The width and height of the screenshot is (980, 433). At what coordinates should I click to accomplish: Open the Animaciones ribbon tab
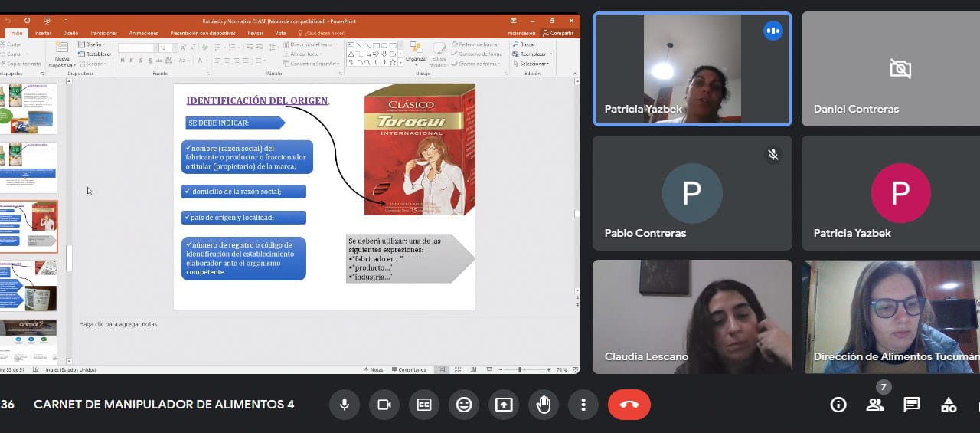pyautogui.click(x=143, y=34)
